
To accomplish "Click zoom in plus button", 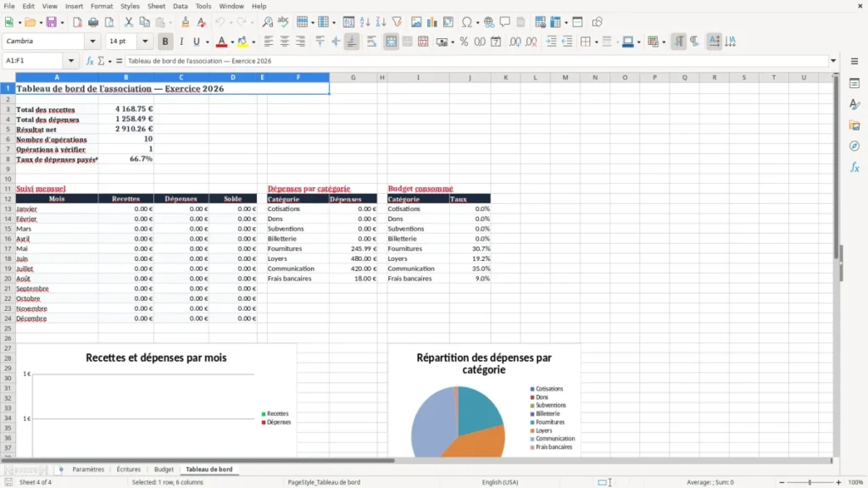I will (x=838, y=482).
